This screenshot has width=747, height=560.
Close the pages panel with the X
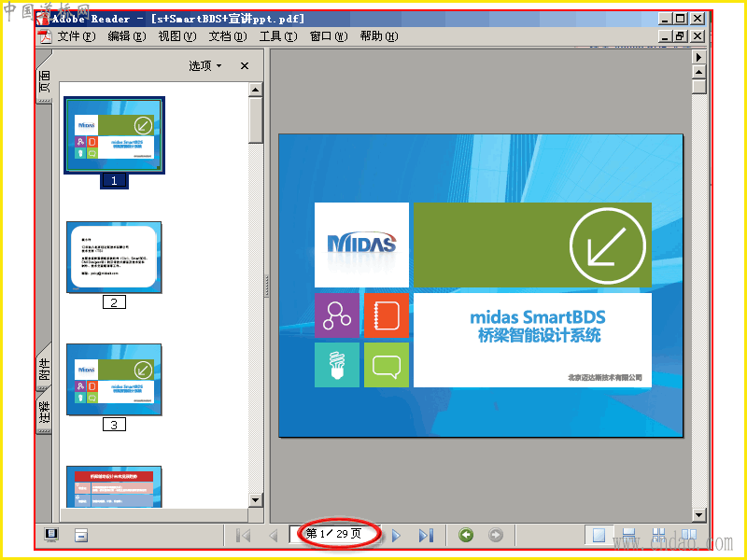(245, 65)
